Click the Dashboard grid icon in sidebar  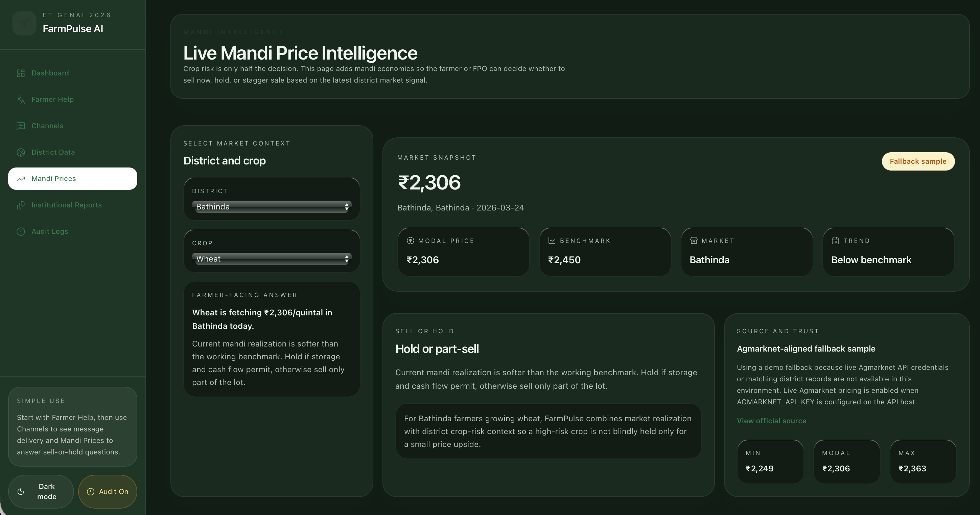(x=21, y=73)
